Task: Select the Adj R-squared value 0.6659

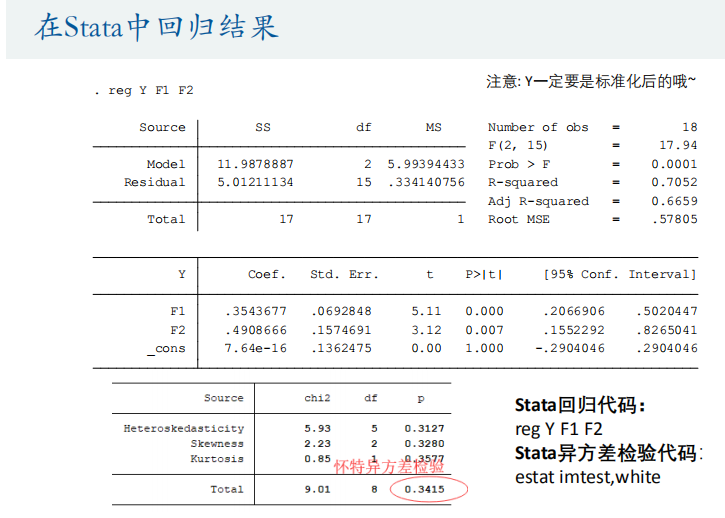Action: [x=674, y=201]
